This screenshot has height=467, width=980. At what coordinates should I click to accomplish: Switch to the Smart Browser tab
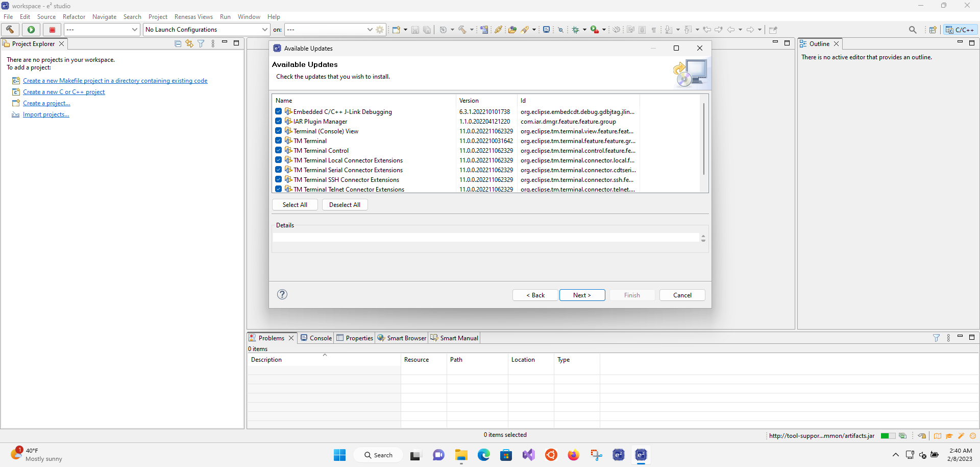pos(402,338)
